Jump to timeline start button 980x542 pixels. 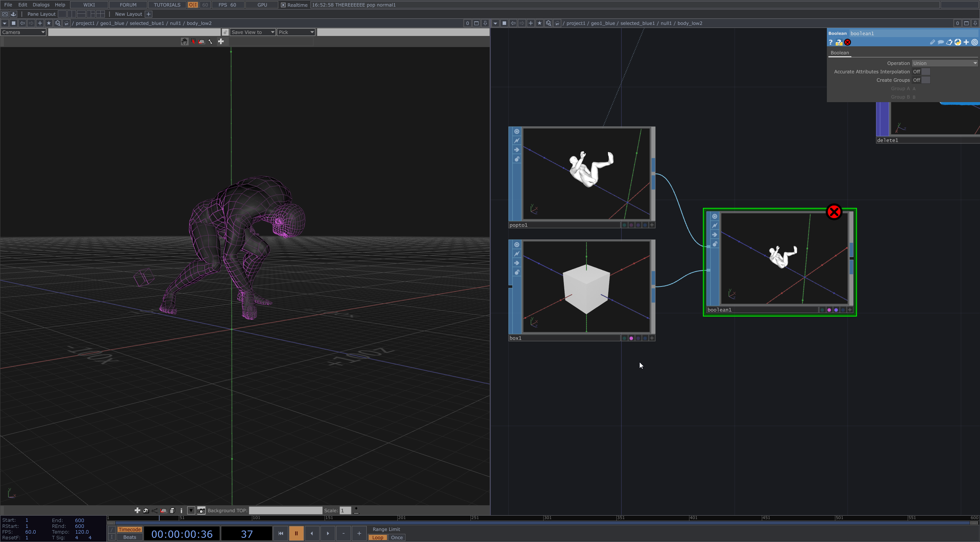coord(281,534)
